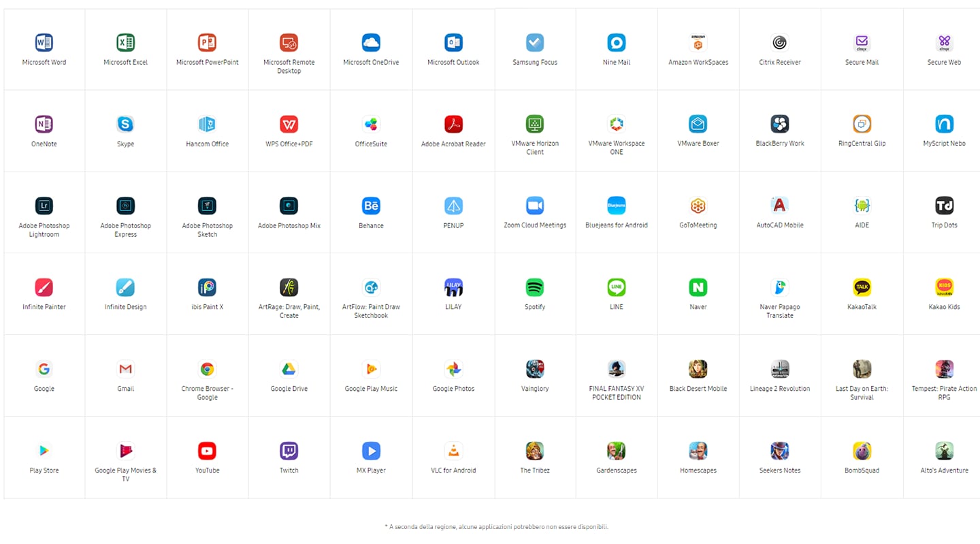
Task: Select the Chrome Browser icon
Action: point(208,369)
